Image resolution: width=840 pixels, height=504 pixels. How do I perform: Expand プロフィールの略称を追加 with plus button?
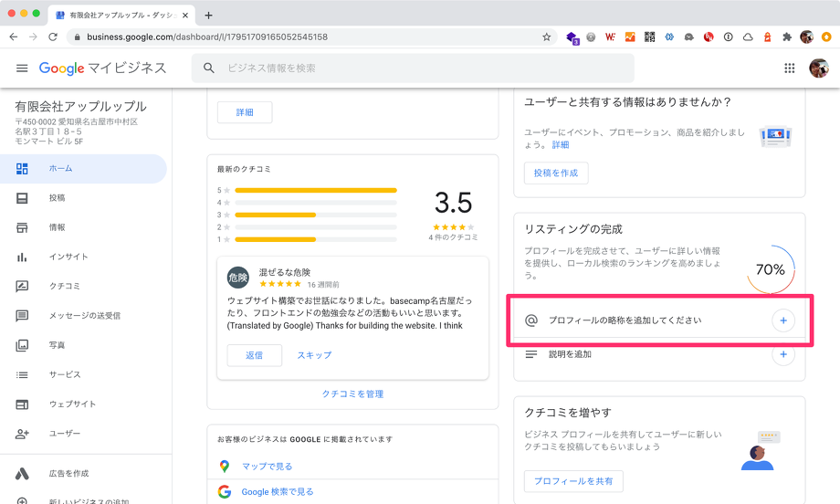[x=782, y=320]
